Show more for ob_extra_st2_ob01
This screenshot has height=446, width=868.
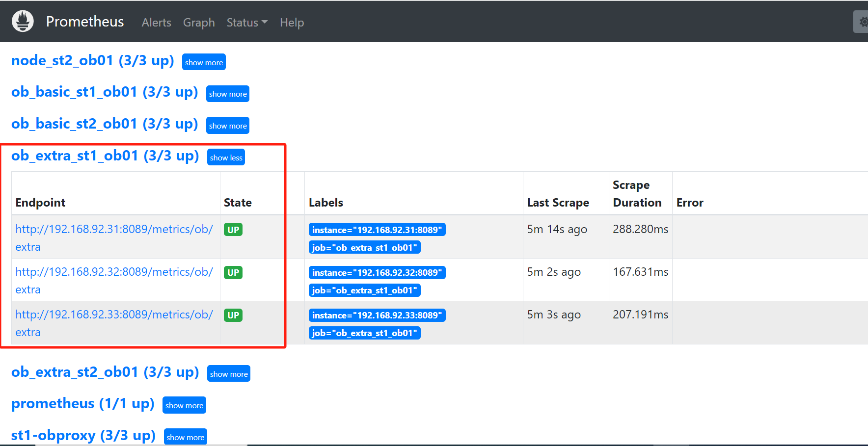pos(229,374)
